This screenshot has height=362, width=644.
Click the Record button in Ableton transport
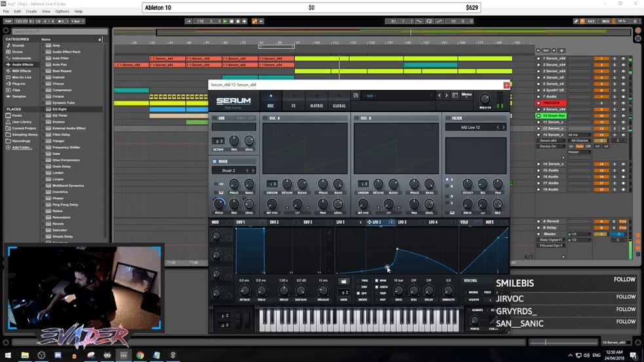238,21
